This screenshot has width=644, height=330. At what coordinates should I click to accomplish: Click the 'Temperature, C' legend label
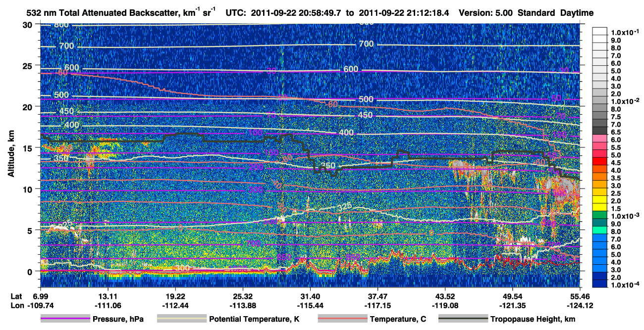(398, 319)
